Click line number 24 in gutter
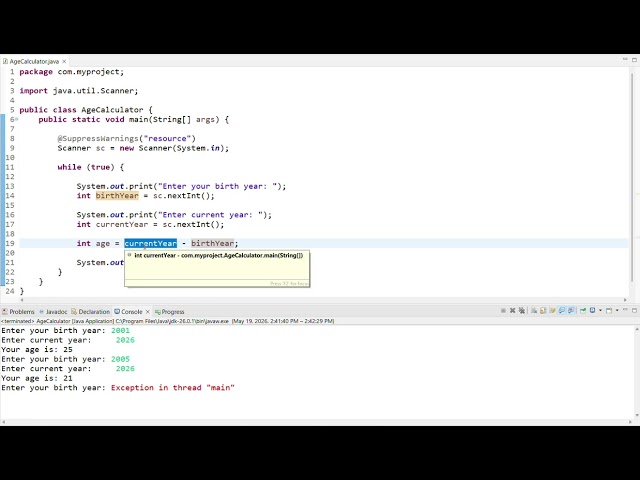This screenshot has width=640, height=480. pos(10,291)
